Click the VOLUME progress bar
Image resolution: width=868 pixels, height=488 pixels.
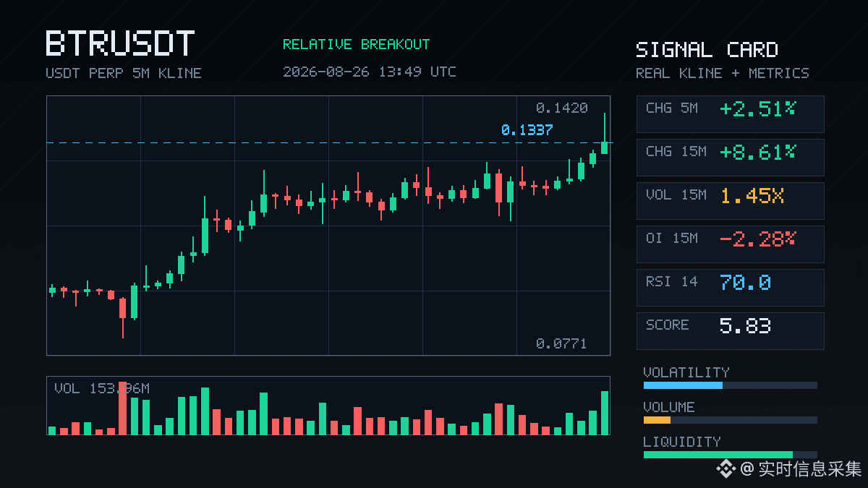click(x=730, y=420)
